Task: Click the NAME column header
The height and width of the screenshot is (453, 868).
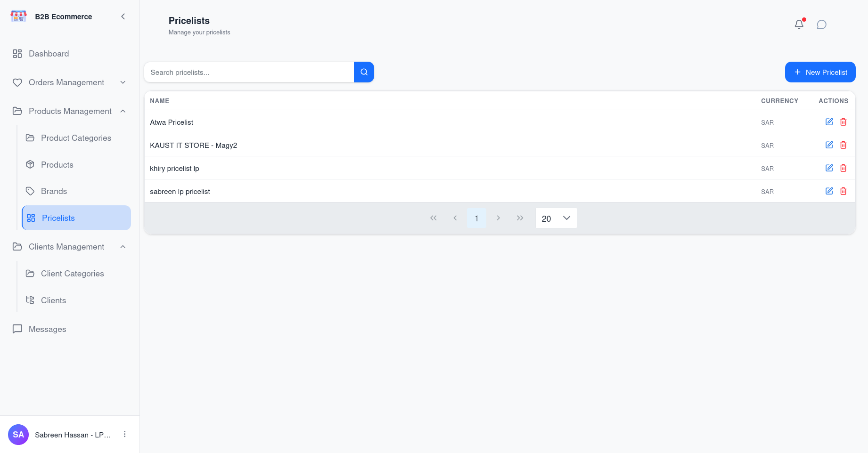Action: (160, 101)
